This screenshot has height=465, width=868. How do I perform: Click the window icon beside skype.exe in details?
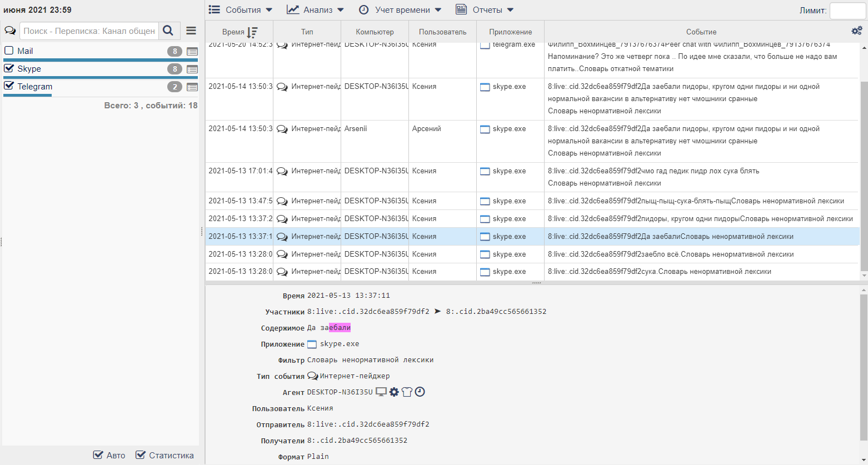pos(312,344)
